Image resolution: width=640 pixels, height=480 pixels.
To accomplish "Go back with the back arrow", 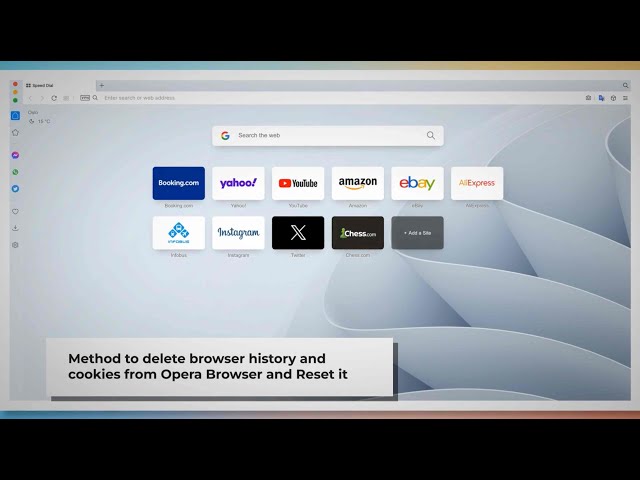I will pyautogui.click(x=30, y=98).
